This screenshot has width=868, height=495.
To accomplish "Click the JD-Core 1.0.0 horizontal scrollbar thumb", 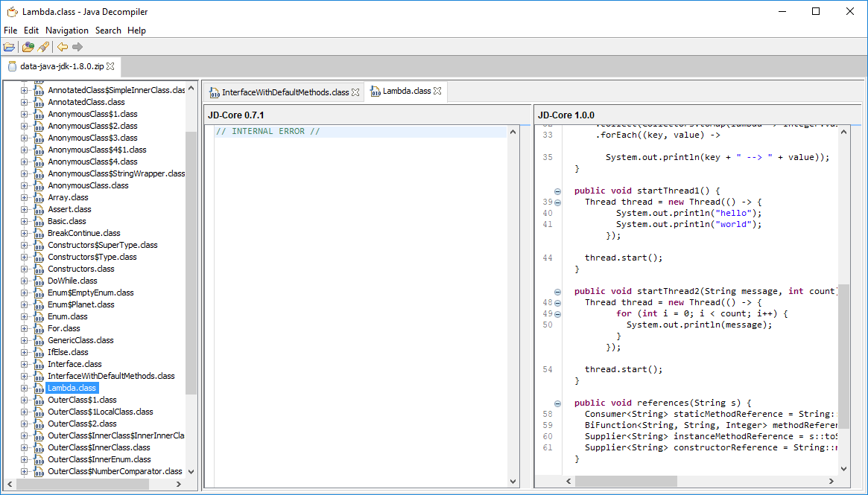I will [x=625, y=482].
